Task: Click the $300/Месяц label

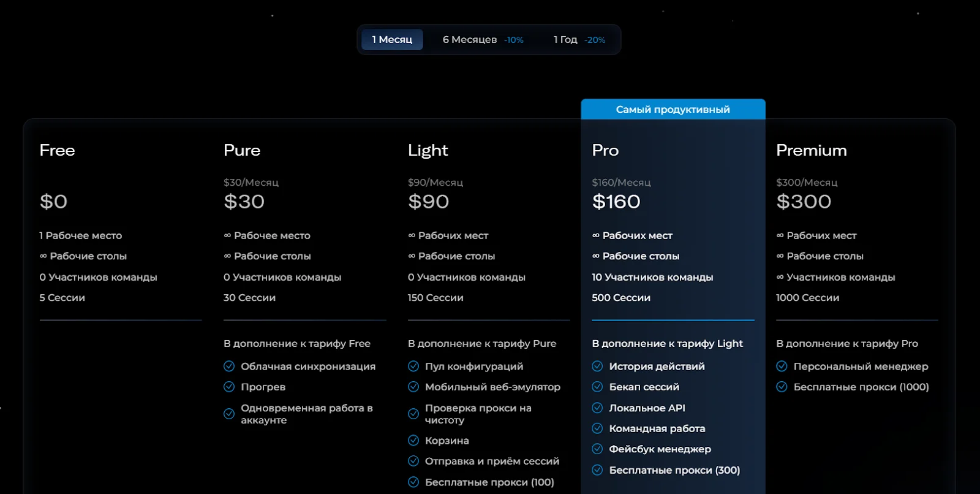Action: 807,183
